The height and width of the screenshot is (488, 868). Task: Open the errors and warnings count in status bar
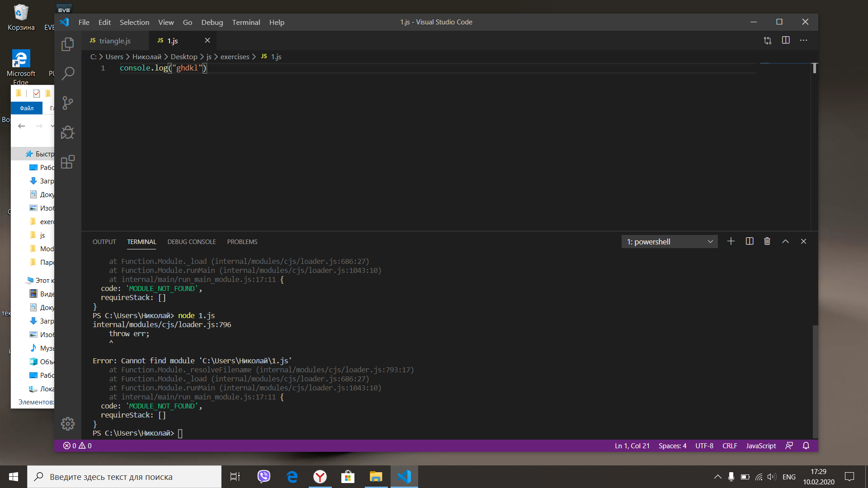(x=77, y=446)
